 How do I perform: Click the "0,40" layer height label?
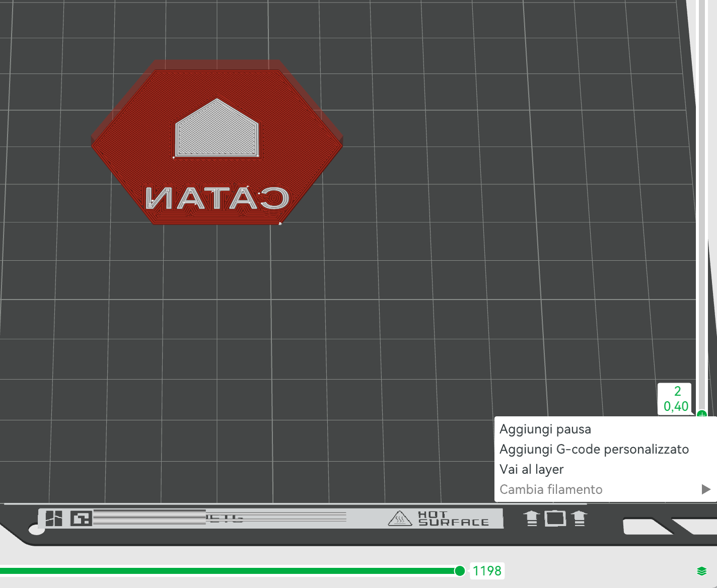(676, 406)
